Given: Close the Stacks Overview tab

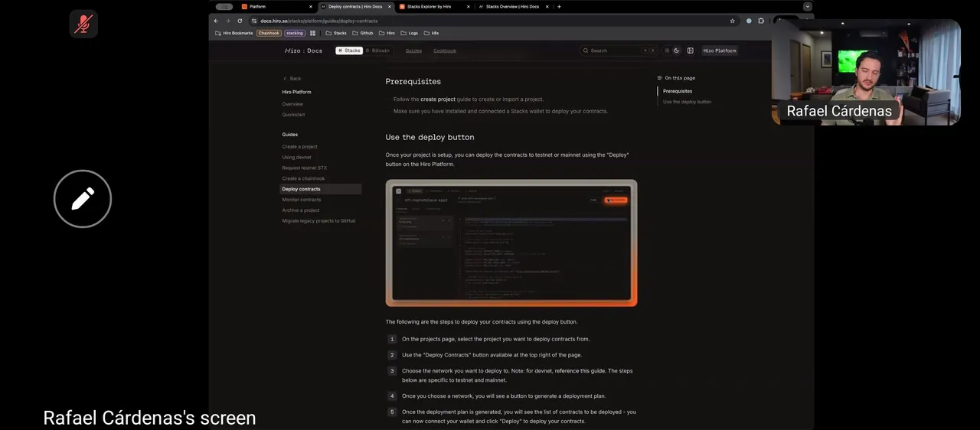Looking at the screenshot, I should tap(547, 6).
